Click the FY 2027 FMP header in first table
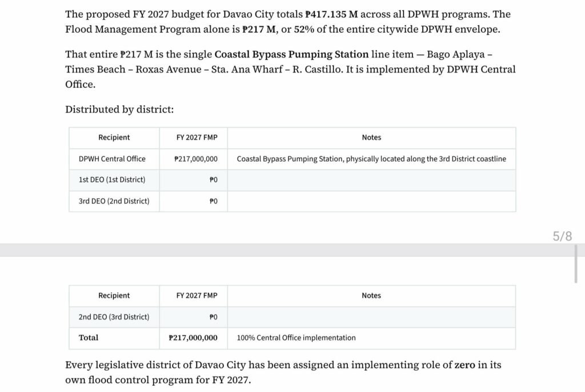The width and height of the screenshot is (585, 392). 197,138
